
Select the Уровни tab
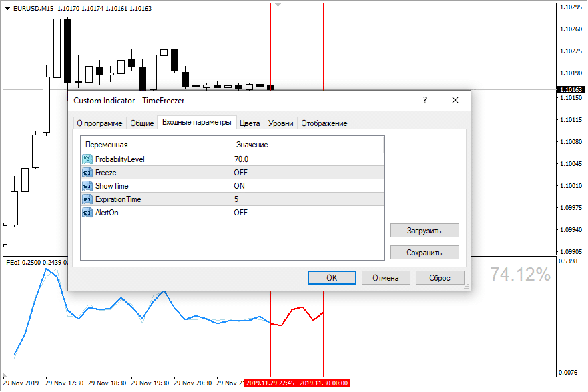280,123
